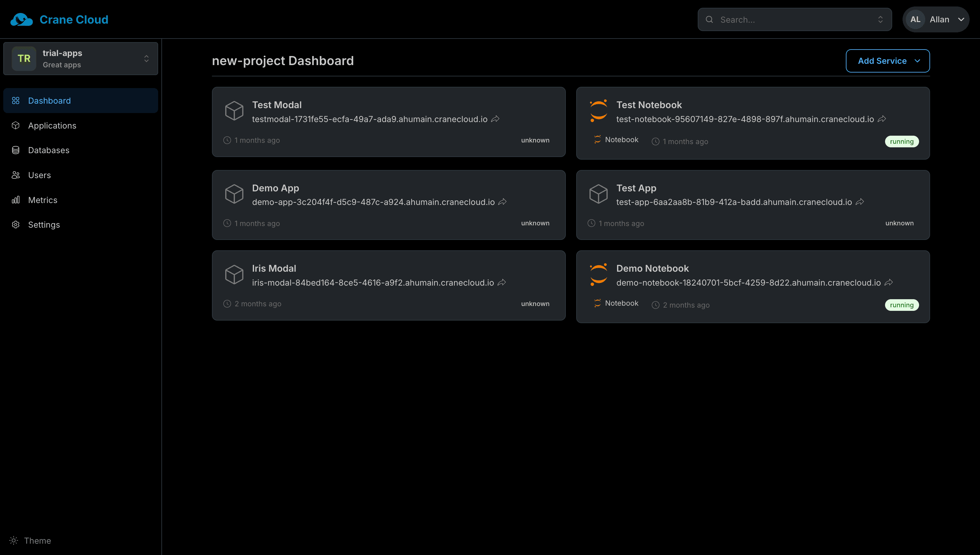Click the Iris Modal cube icon
980x555 pixels.
click(234, 275)
